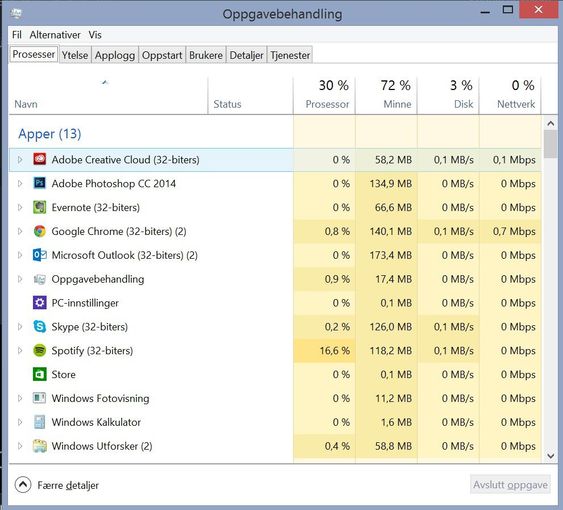Screen dimensions: 563x510
Task: Click the Færre detaljer circle arrow icon
Action: click(23, 485)
